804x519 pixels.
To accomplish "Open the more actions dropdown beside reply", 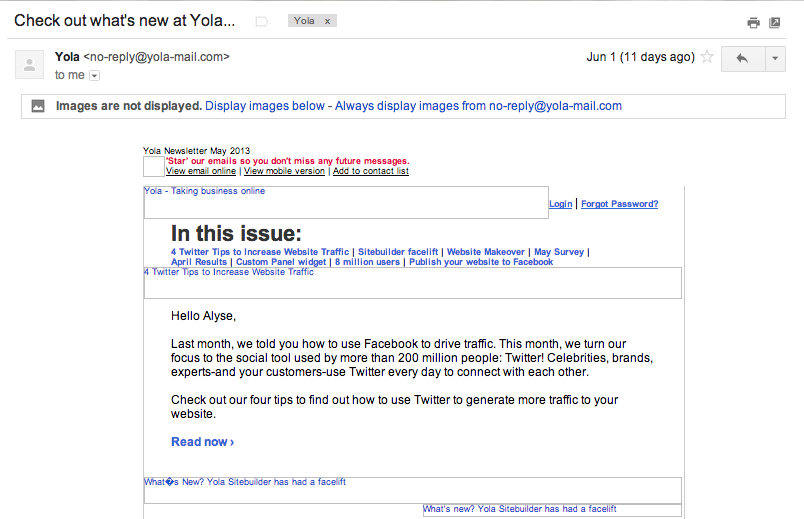I will point(775,58).
